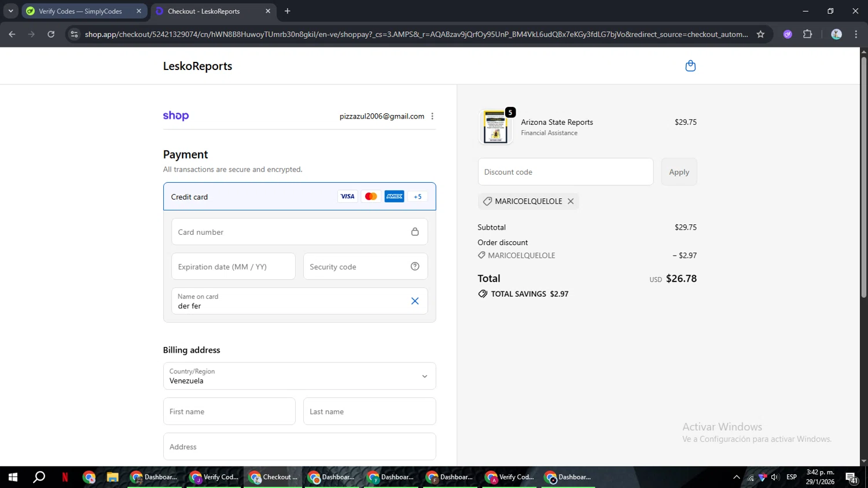
Task: Click the address bar URL
Action: click(x=416, y=34)
